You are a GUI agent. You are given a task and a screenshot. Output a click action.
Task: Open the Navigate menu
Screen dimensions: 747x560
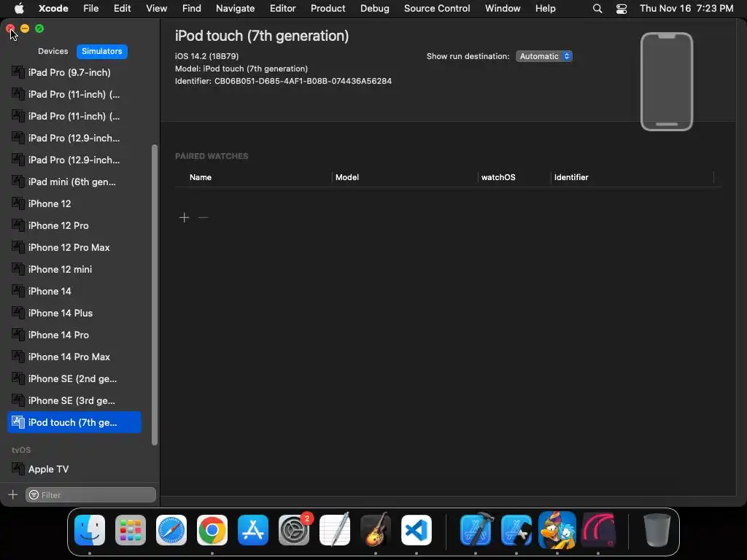236,9
